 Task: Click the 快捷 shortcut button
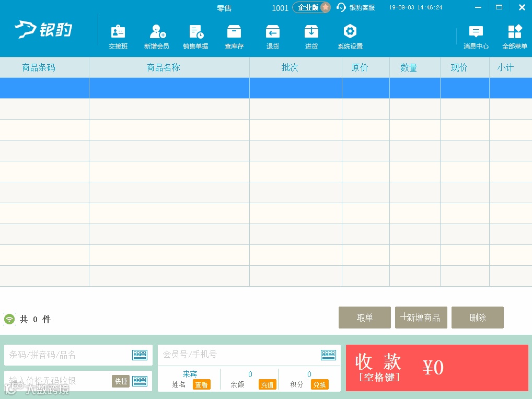pyautogui.click(x=121, y=381)
